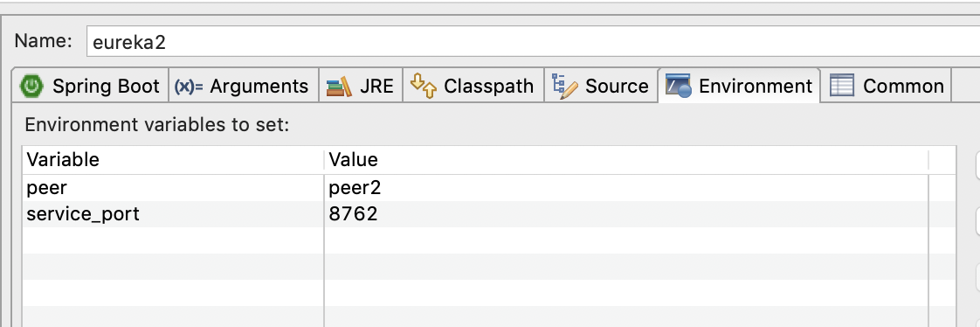
Task: Click the Classpath tab icon
Action: (423, 86)
